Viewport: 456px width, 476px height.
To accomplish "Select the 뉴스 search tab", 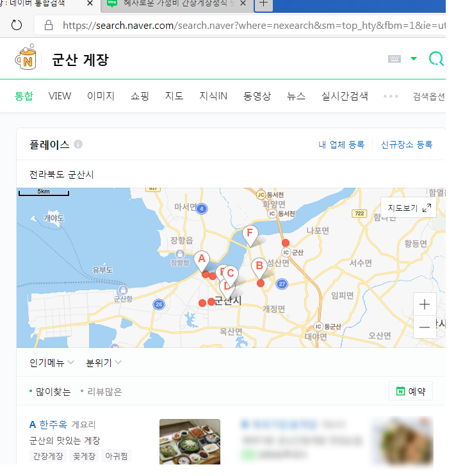I will coord(296,96).
